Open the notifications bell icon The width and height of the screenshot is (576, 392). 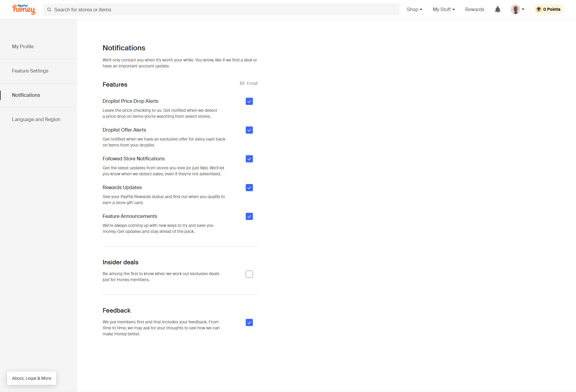[497, 10]
